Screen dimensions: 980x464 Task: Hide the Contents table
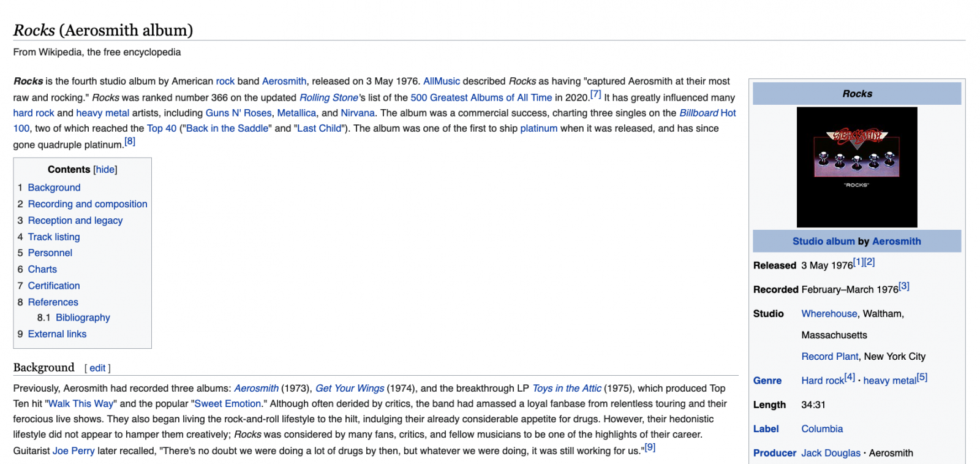click(x=105, y=170)
